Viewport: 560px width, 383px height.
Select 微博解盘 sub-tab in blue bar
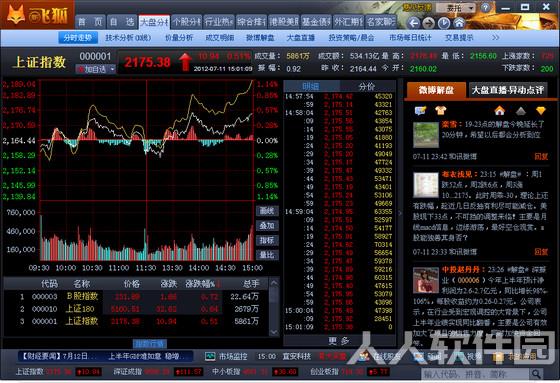[x=260, y=38]
